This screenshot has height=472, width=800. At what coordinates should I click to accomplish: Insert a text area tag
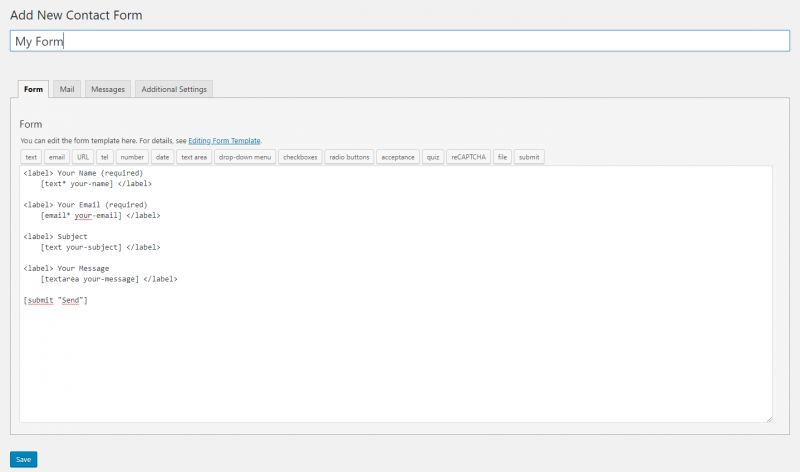(x=194, y=157)
